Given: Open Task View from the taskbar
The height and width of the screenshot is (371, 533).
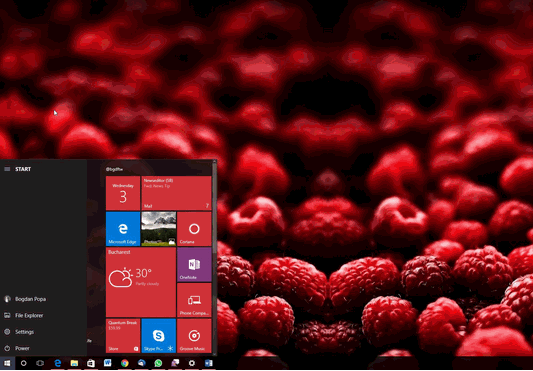Looking at the screenshot, I should point(40,363).
